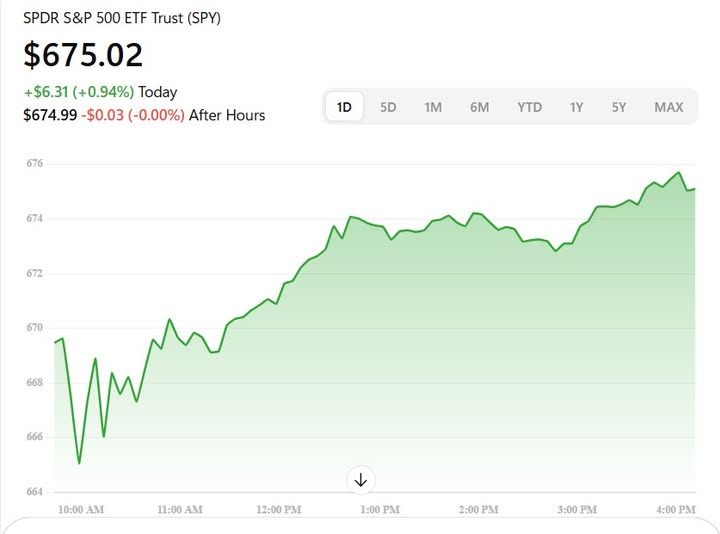Click the 12:00 PM axis label

click(x=278, y=510)
